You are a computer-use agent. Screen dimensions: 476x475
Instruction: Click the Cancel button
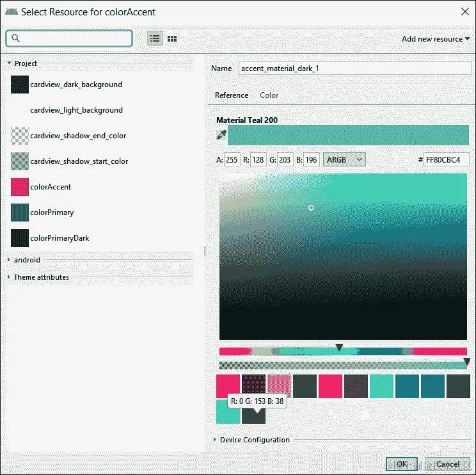448,463
